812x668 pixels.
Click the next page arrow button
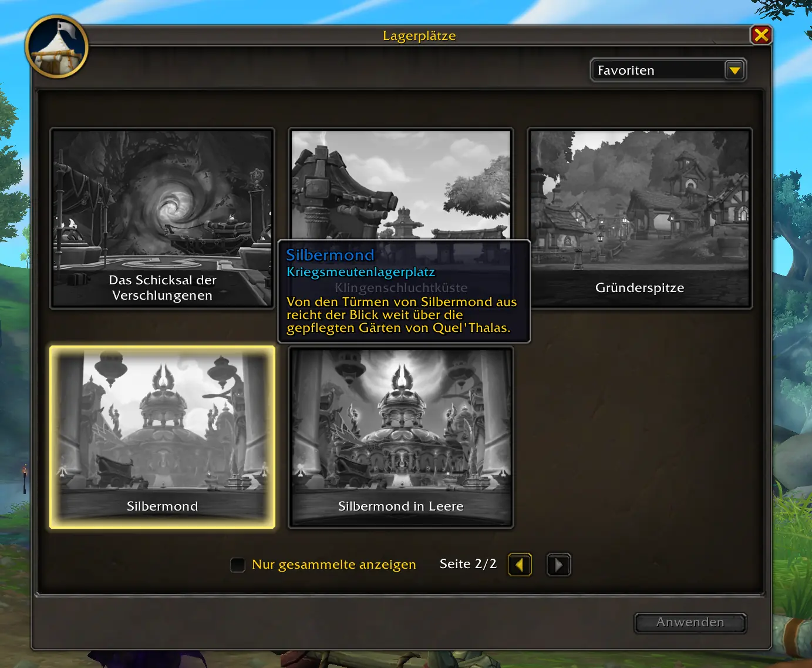coord(559,565)
